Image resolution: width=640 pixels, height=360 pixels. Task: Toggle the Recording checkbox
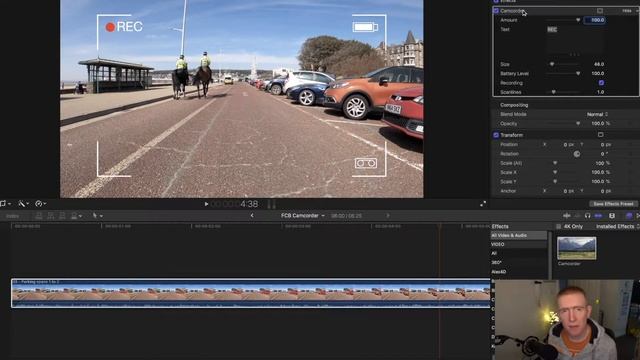coord(601,83)
